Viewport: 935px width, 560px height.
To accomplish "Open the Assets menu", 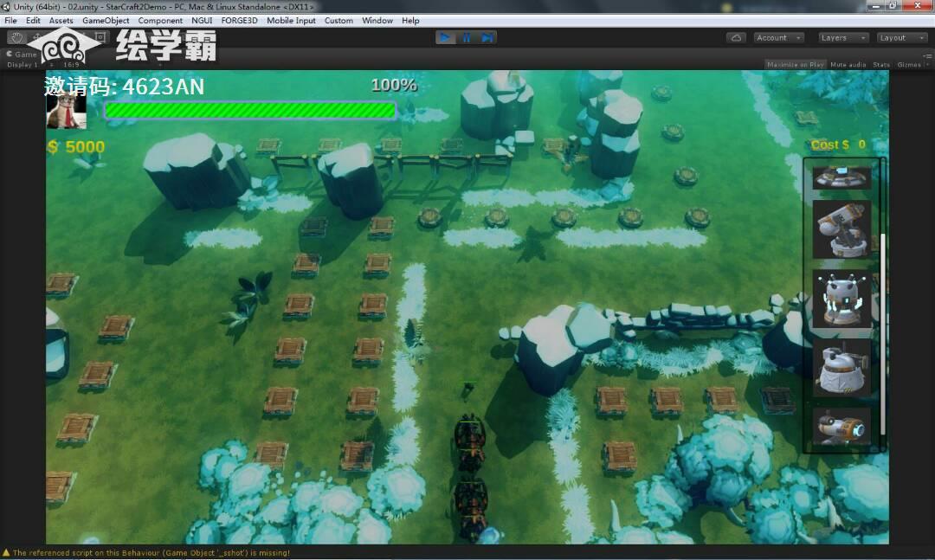I will pyautogui.click(x=61, y=20).
